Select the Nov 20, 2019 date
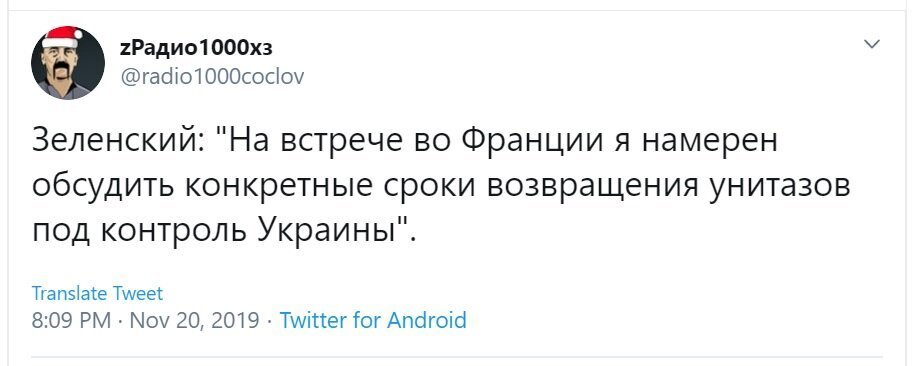Screen dimensions: 920x366 click(x=194, y=320)
